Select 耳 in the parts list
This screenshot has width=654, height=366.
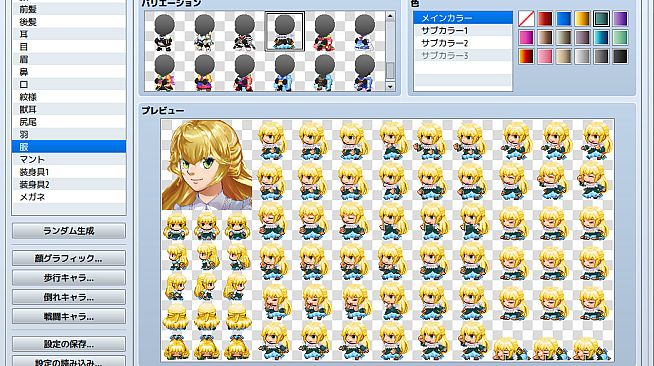point(69,34)
